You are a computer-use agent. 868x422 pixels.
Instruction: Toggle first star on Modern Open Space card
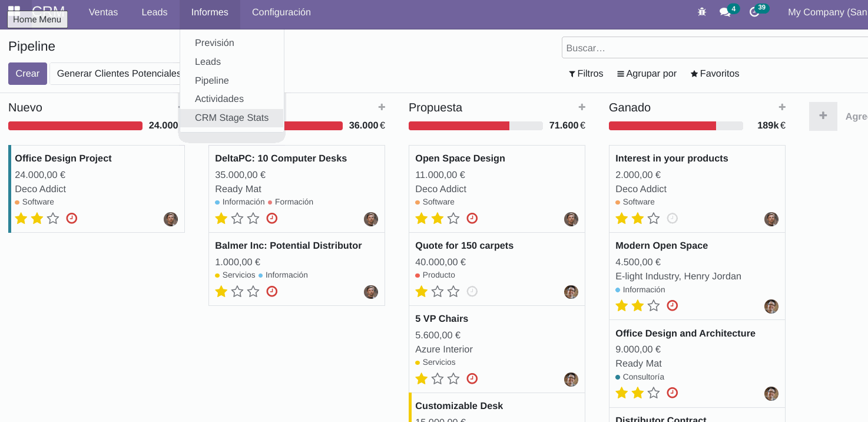tap(622, 305)
